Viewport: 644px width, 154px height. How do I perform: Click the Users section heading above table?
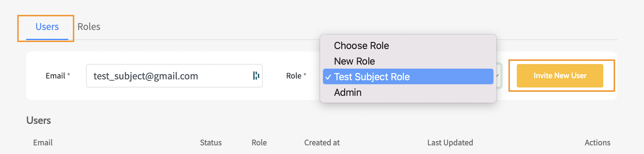tap(39, 120)
